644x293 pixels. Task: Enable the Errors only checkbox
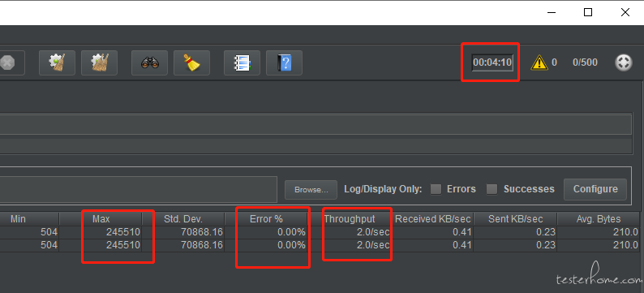(x=436, y=189)
